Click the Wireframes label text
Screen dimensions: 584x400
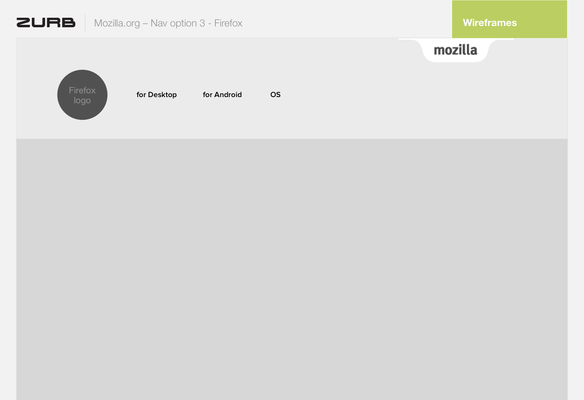click(x=490, y=23)
